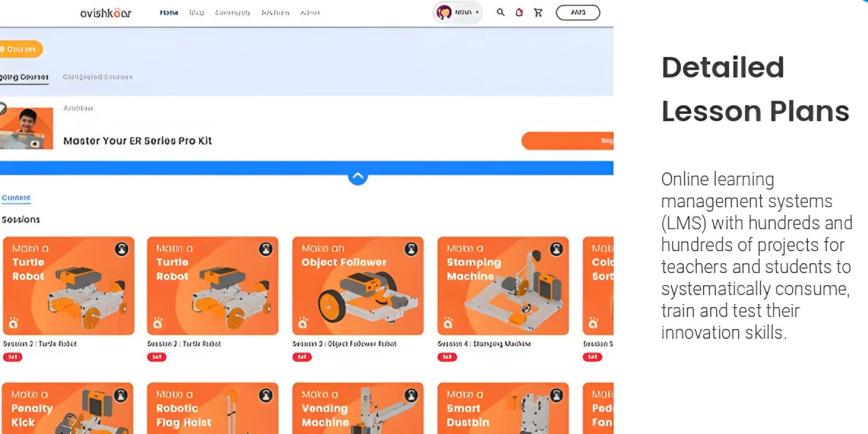Select the Ongoing Courses tab
Image resolution: width=868 pixels, height=434 pixels.
[24, 77]
